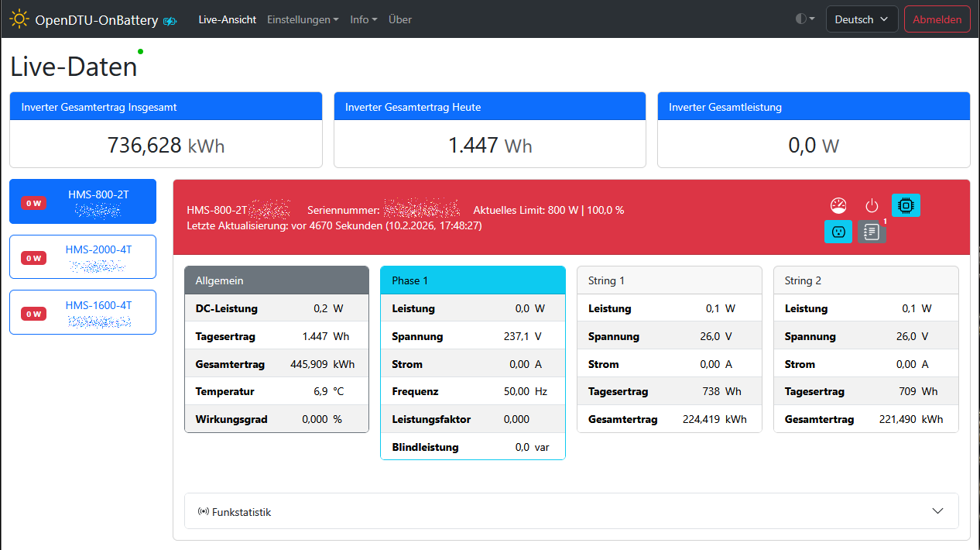Open the Deutsch language selector
The width and height of the screenshot is (980, 550).
click(x=862, y=19)
